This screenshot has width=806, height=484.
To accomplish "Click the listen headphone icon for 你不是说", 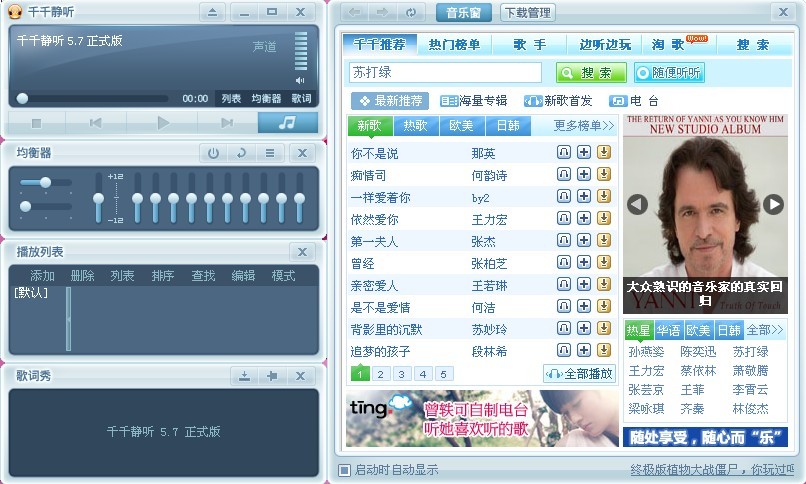I will point(564,152).
